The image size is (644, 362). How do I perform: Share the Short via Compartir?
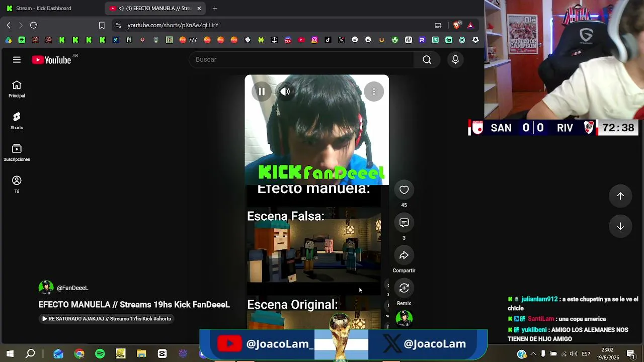404,255
